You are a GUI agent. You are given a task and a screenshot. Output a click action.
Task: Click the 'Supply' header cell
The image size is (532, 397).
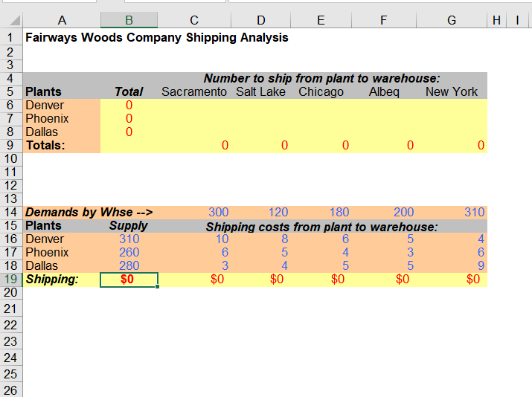[x=129, y=226]
